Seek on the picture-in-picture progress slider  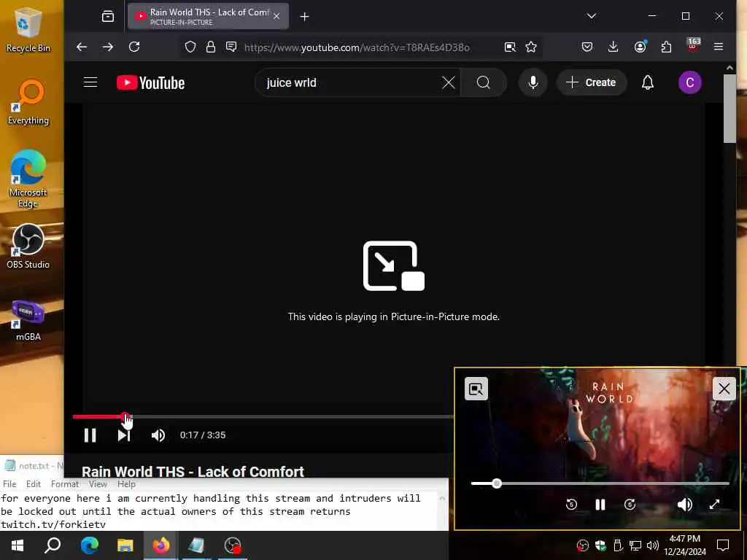(x=600, y=483)
